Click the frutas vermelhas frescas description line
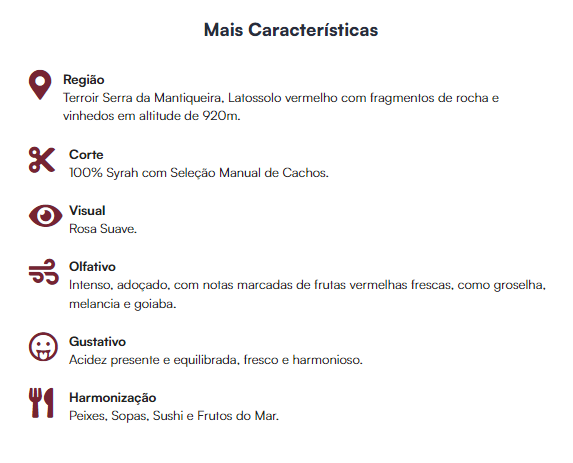 tap(307, 285)
